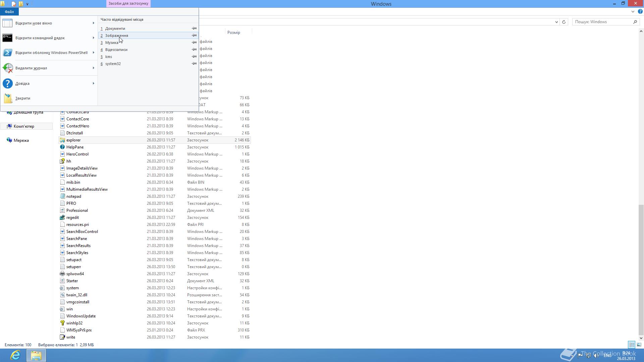Click the HelpPane file icon
Image resolution: width=644 pixels, height=362 pixels.
[62, 147]
